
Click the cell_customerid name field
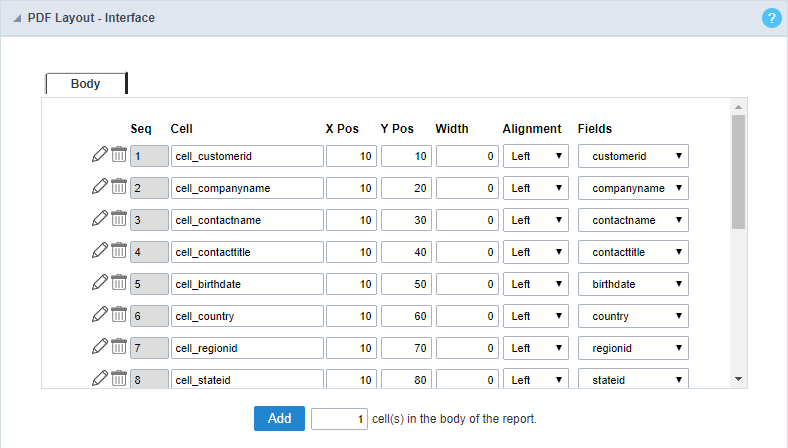click(247, 156)
